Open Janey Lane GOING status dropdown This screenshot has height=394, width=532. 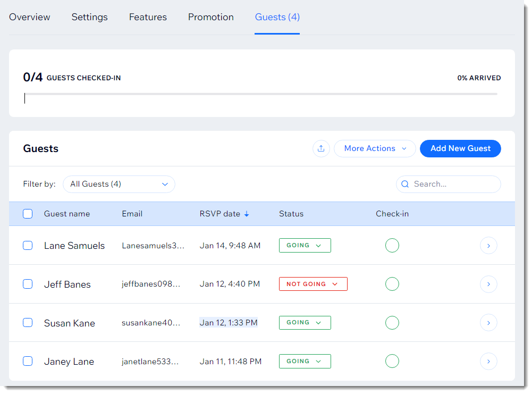(305, 361)
